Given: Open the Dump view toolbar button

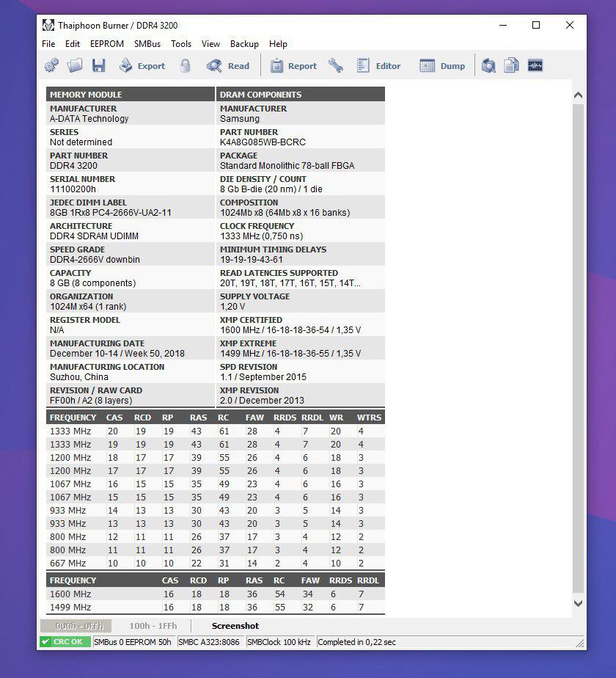Looking at the screenshot, I should [x=442, y=66].
